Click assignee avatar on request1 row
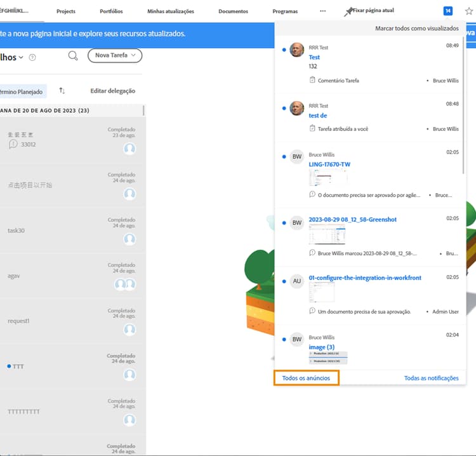Image resolution: width=476 pixels, height=456 pixels. tap(129, 330)
